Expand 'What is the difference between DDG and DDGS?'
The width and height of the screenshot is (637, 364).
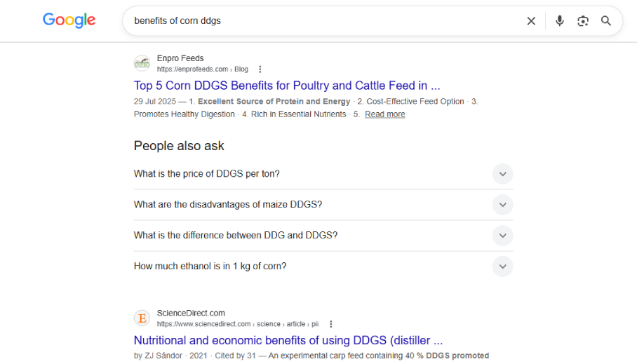pos(323,236)
